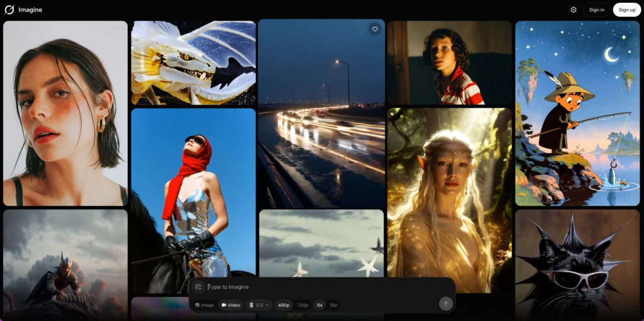This screenshot has width=644, height=321.
Task: Select 480p resolution
Action: pyautogui.click(x=284, y=305)
